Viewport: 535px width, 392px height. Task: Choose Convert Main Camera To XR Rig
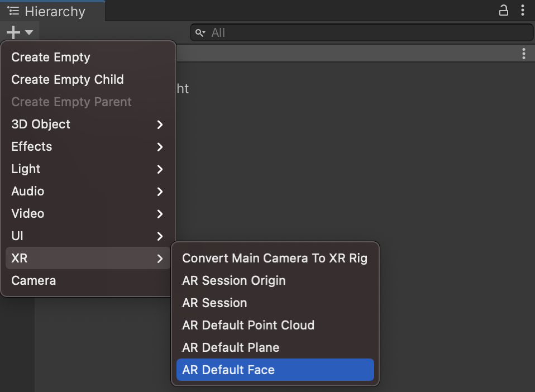[275, 258]
